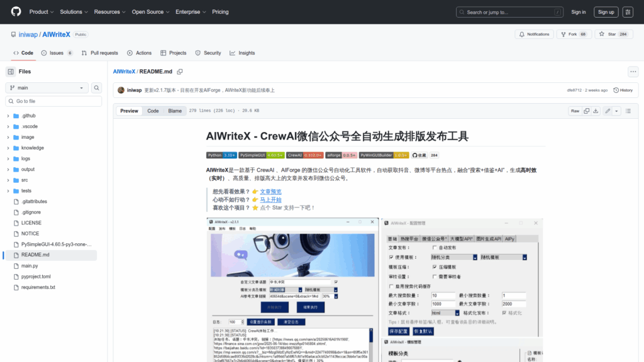Open the Pricing page
Screen dimensions: 644x362
[220, 12]
